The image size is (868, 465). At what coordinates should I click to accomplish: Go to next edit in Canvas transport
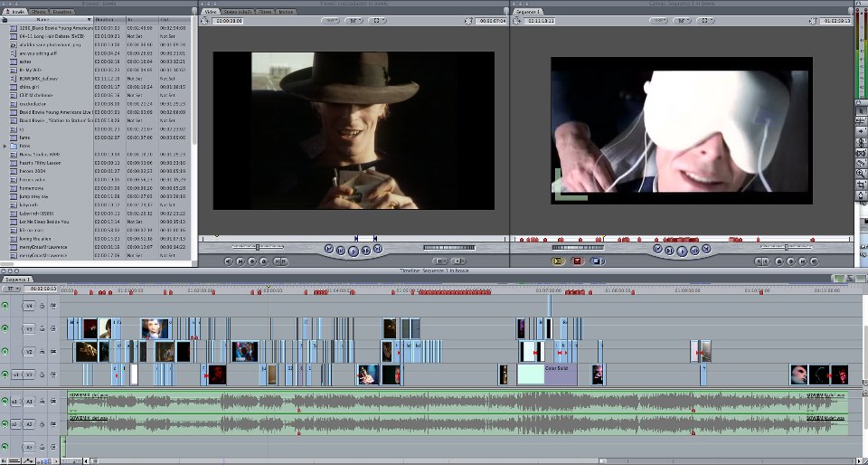coord(707,249)
